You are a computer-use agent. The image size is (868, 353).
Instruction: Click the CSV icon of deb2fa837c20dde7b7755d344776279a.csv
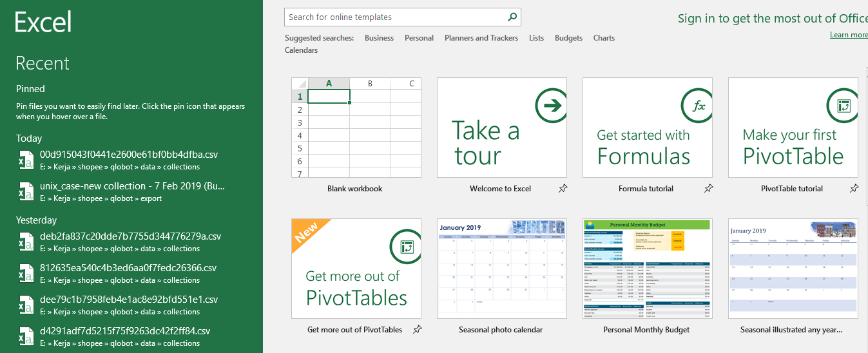pos(25,242)
